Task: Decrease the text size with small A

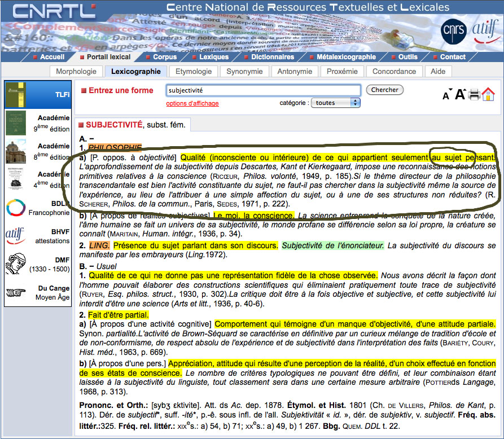Action: pos(446,95)
